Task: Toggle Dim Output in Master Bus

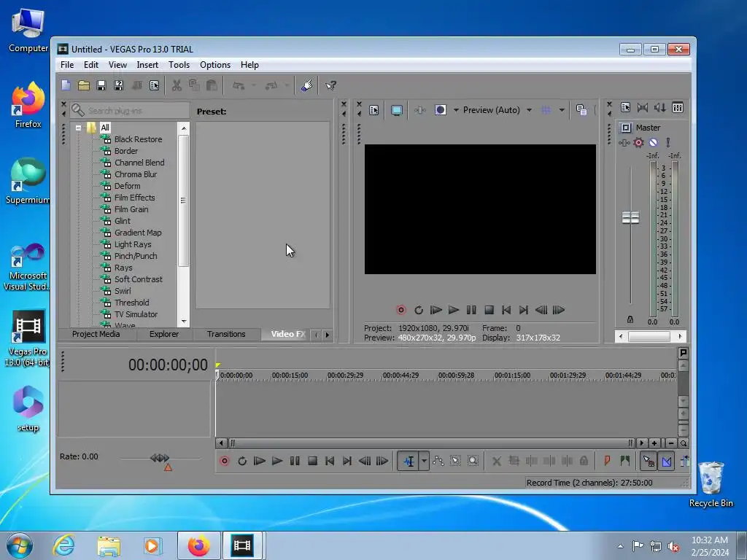Action: point(659,108)
